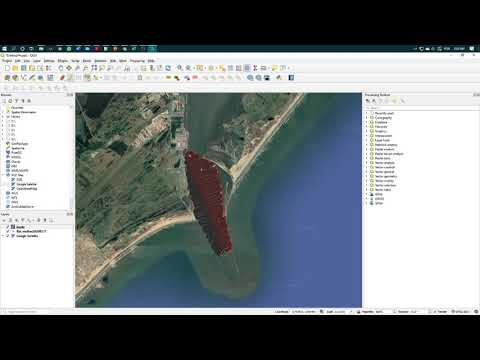Viewport: 480px width, 360px height.
Task: Open the Plugins menu
Action: 63,61
